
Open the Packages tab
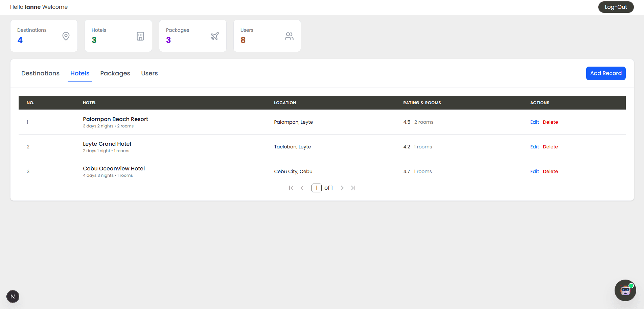115,73
